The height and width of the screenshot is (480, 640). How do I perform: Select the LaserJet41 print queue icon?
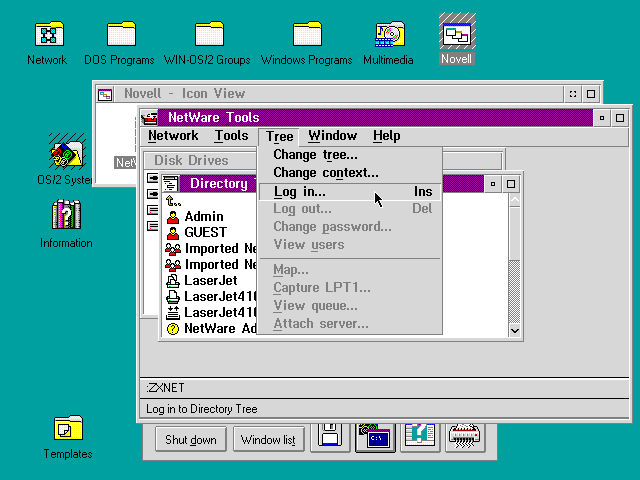pyautogui.click(x=173, y=313)
